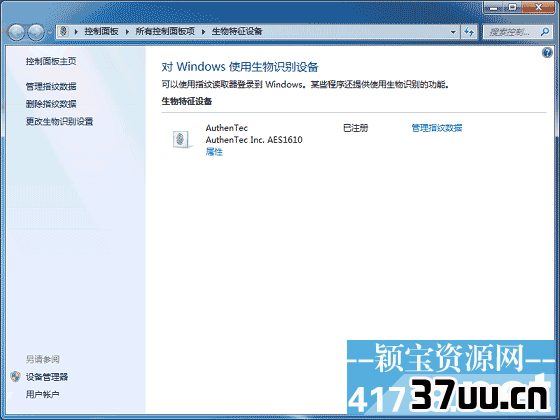The width and height of the screenshot is (560, 420).
Task: Open recent pages dropdown beside Forward button
Action: [50, 32]
